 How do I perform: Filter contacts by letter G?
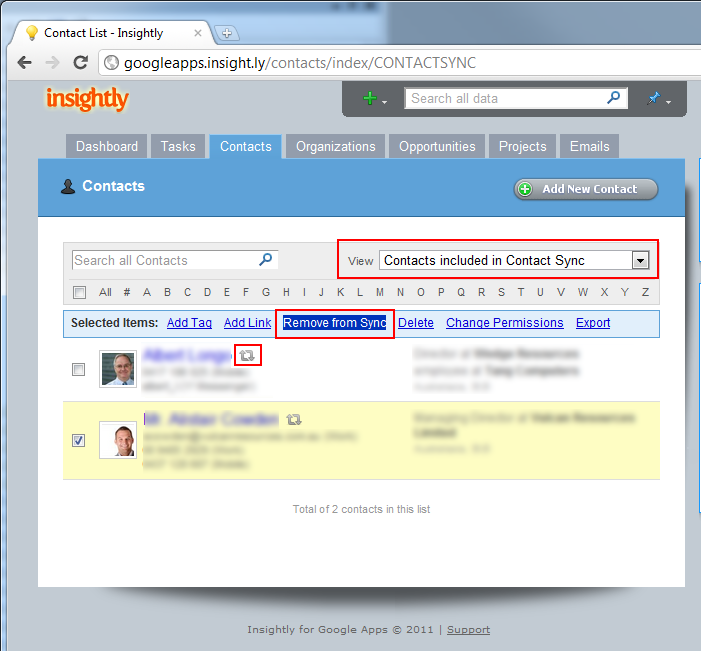pos(266,292)
